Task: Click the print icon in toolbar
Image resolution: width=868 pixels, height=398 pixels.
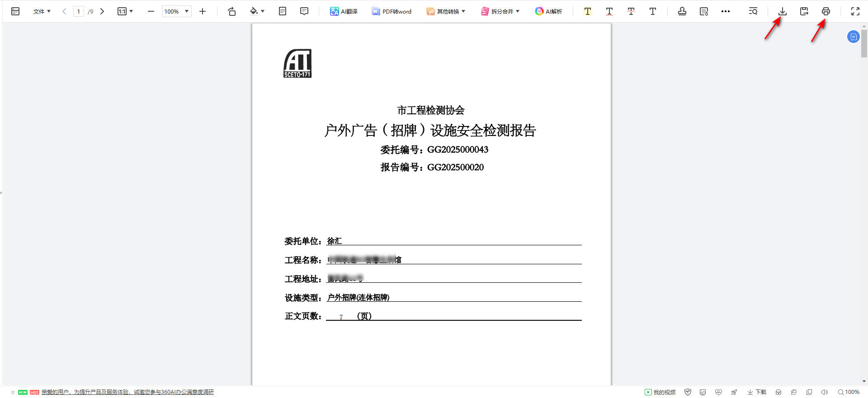Action: click(826, 11)
